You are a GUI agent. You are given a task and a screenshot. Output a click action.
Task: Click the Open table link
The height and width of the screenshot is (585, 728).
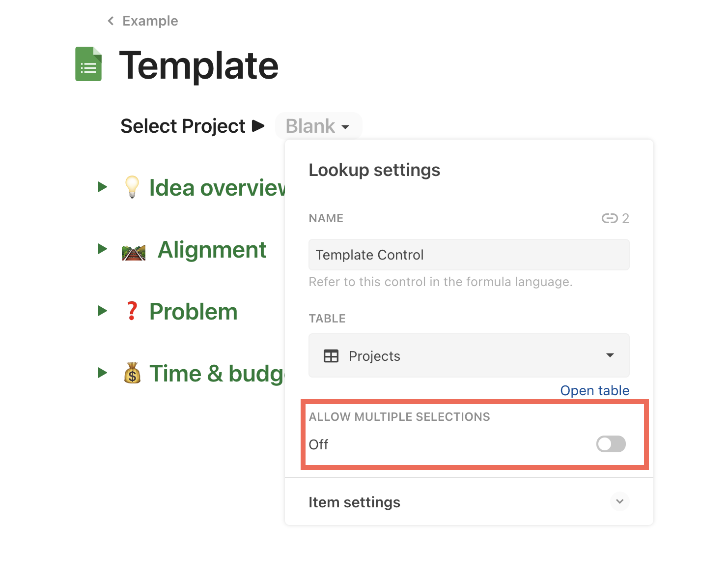594,390
